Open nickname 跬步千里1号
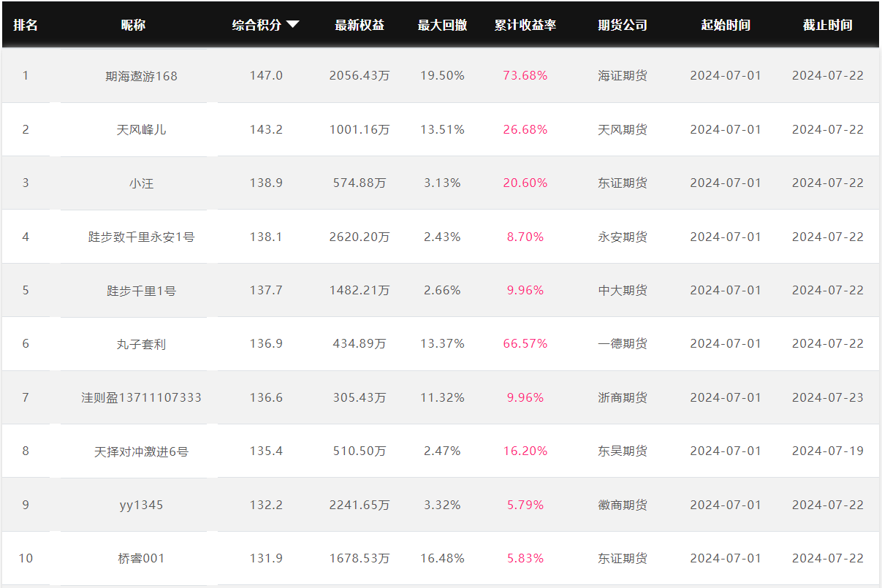Image resolution: width=882 pixels, height=588 pixels. click(141, 291)
